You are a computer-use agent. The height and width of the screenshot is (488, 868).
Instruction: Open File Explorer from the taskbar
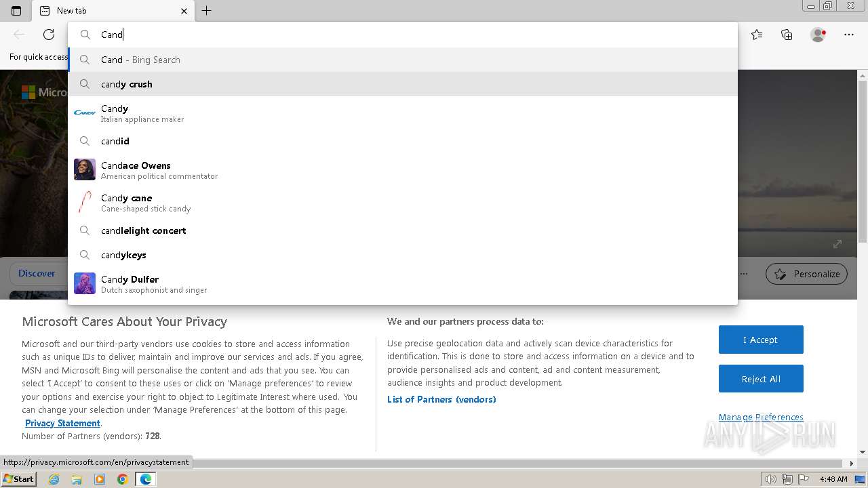point(77,479)
